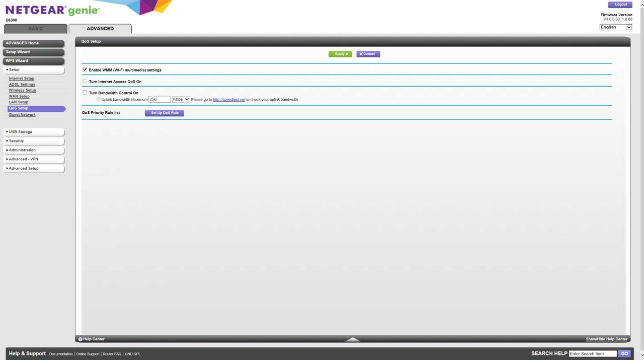Click the browser scrollbar up arrow
644x360 pixels.
[641, 4]
